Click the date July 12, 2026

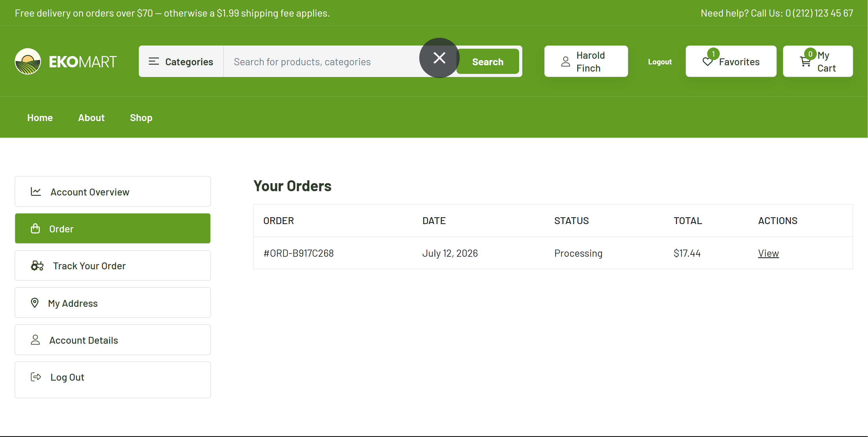pyautogui.click(x=450, y=253)
